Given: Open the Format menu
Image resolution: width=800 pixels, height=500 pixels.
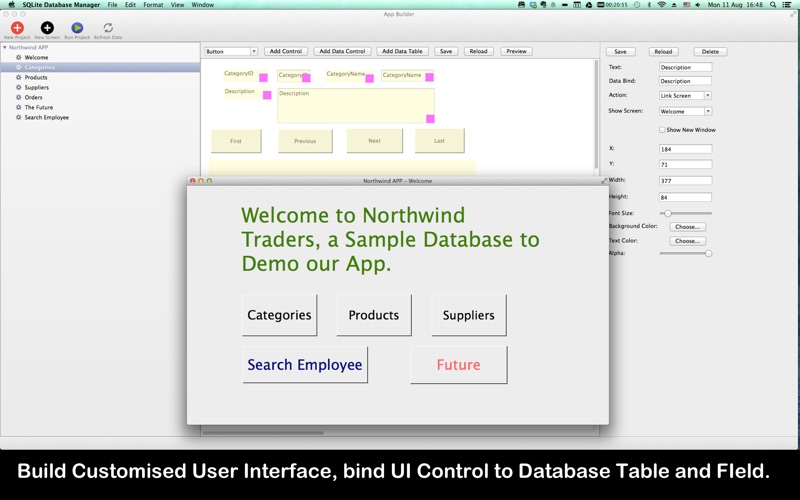Looking at the screenshot, I should coord(153,5).
